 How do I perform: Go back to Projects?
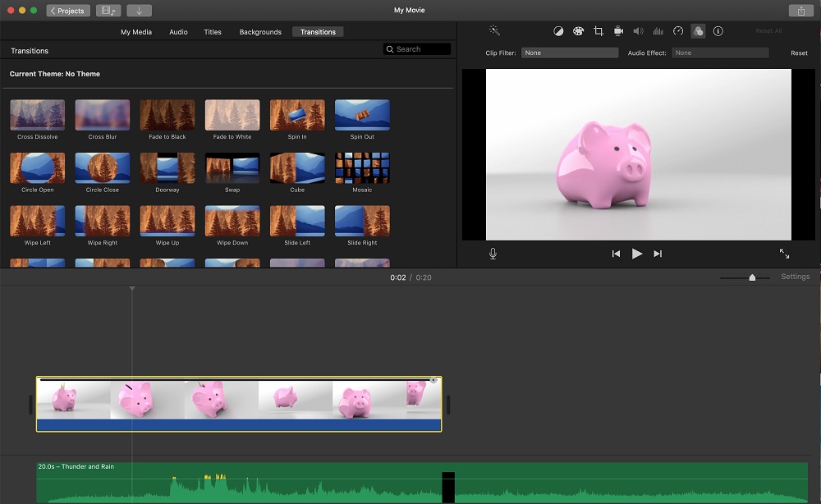(67, 10)
